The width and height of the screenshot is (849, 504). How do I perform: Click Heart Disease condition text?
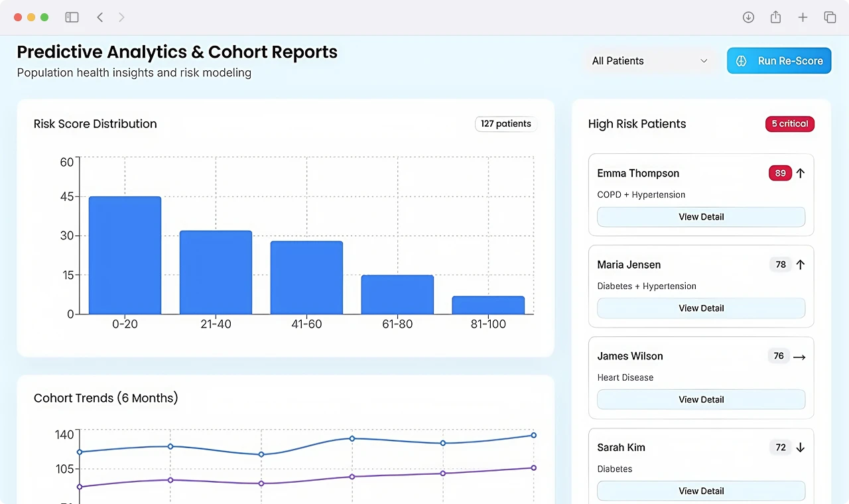(x=625, y=377)
